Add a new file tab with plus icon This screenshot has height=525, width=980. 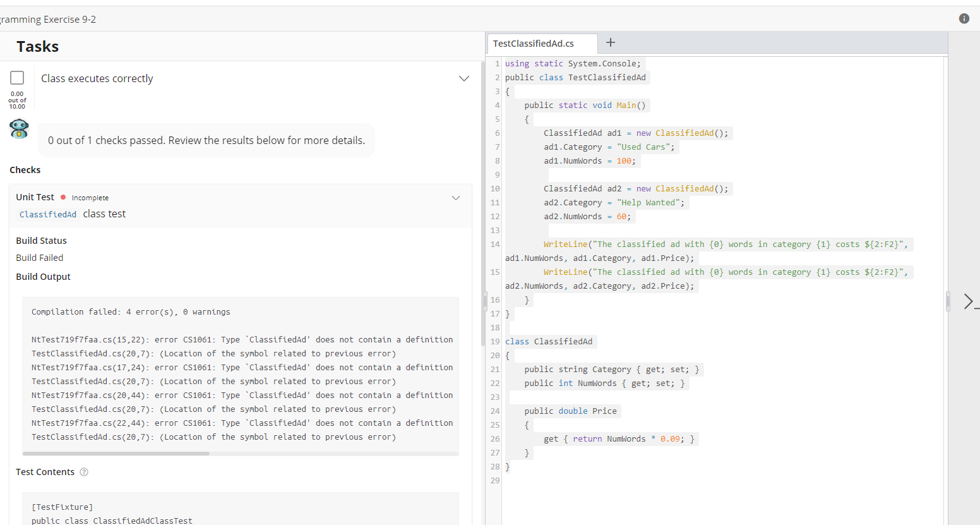pos(611,42)
